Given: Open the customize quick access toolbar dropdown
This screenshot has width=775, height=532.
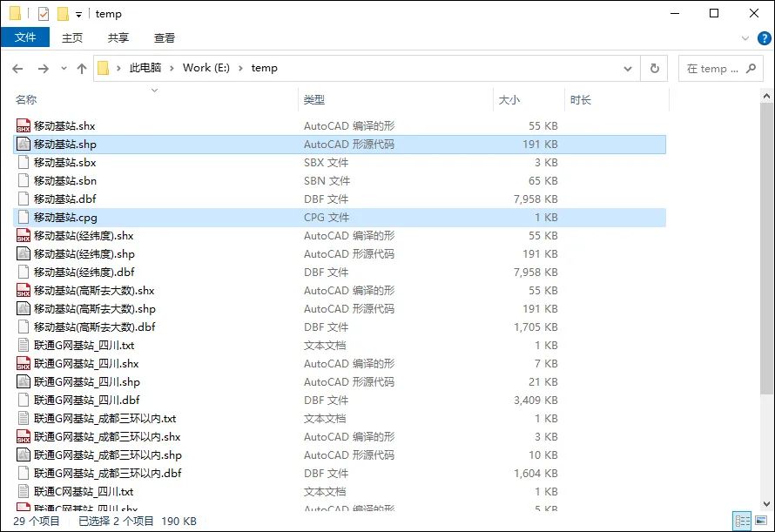Looking at the screenshot, I should [78, 15].
